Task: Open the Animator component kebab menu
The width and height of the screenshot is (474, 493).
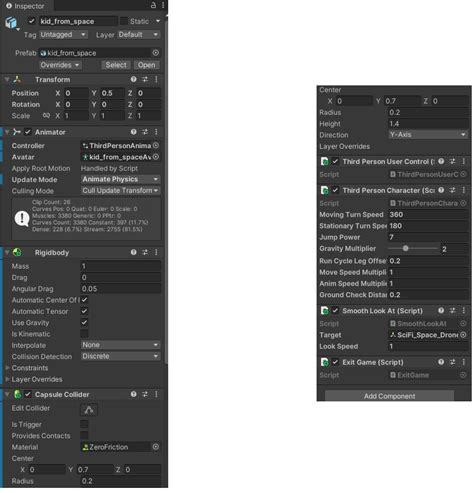Action: click(x=156, y=132)
